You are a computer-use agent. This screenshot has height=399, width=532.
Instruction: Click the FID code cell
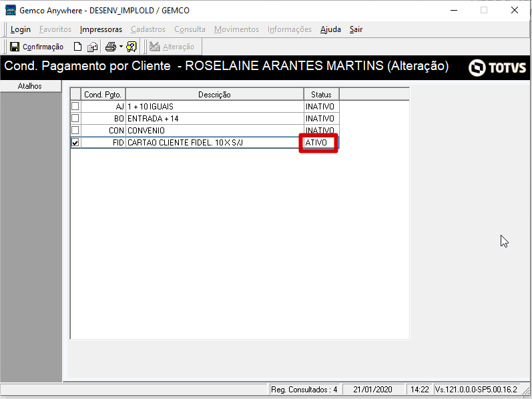103,143
